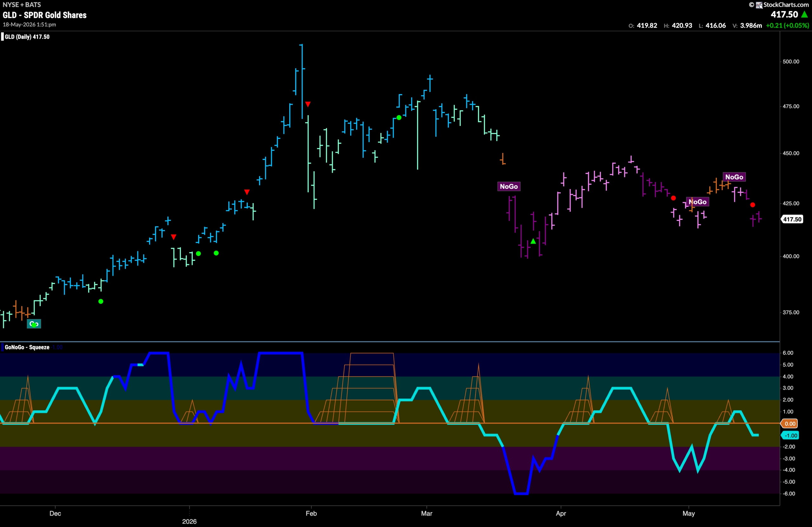Click the 'Feb' label on the time axis
812x527 pixels.
[311, 513]
